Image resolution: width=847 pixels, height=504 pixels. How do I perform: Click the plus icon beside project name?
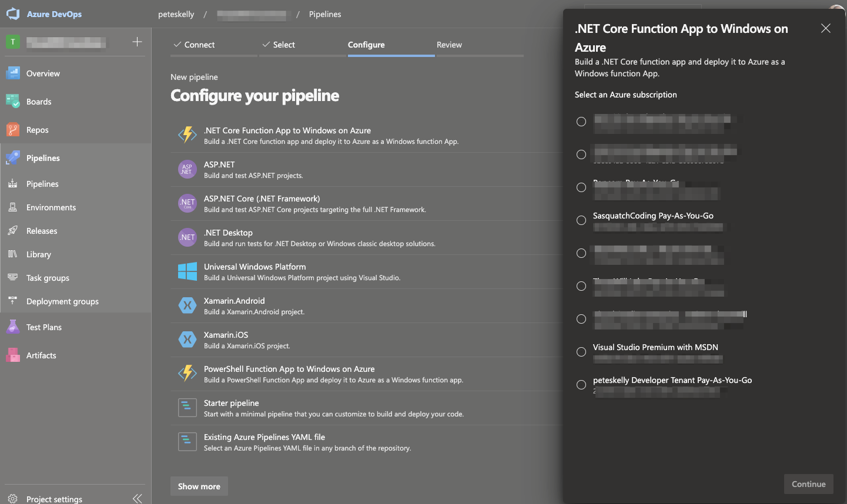pyautogui.click(x=137, y=42)
